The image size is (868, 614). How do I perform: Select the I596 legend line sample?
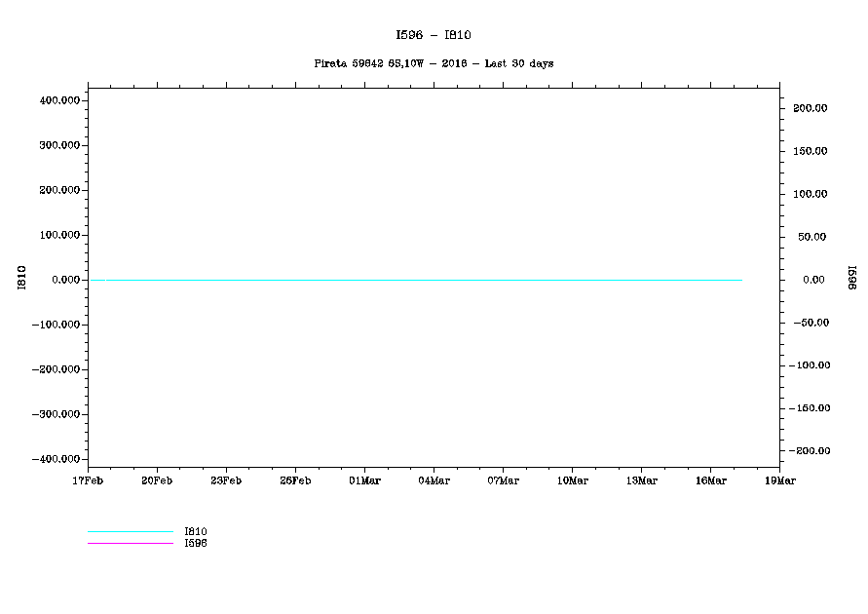[130, 543]
